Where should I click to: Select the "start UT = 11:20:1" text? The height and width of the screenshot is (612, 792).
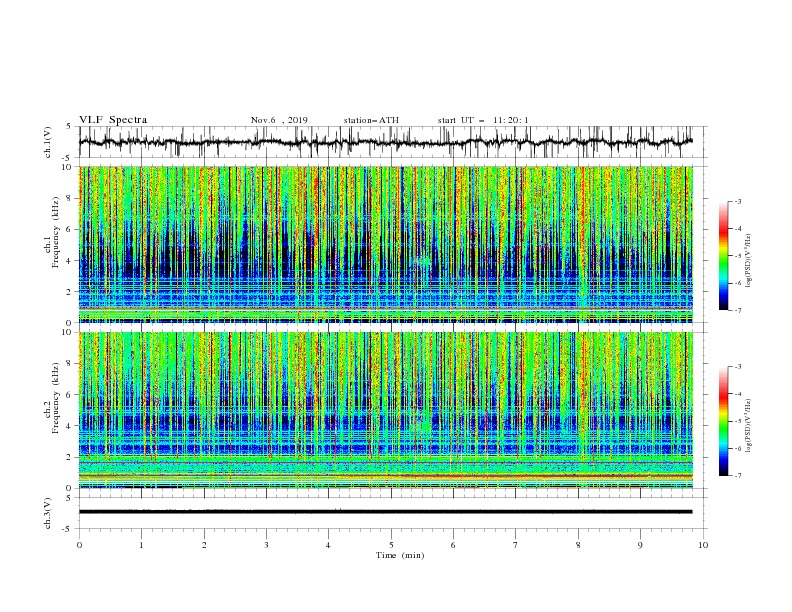[483, 120]
